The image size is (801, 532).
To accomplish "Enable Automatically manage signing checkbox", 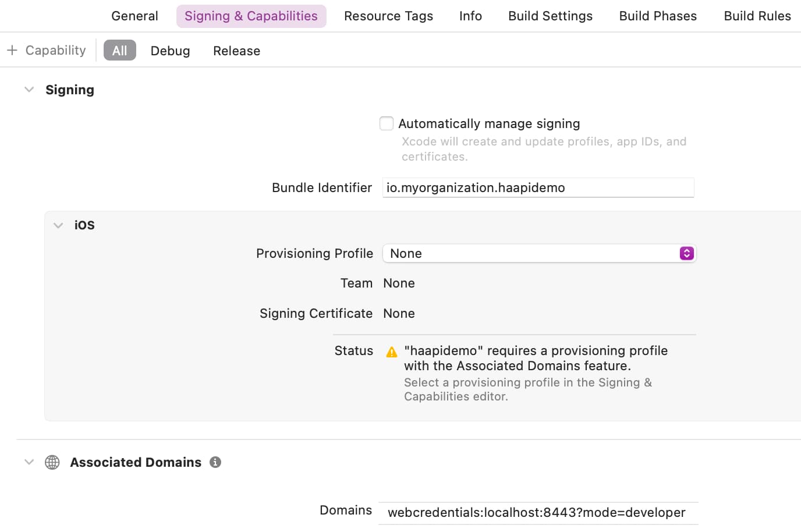I will tap(387, 123).
